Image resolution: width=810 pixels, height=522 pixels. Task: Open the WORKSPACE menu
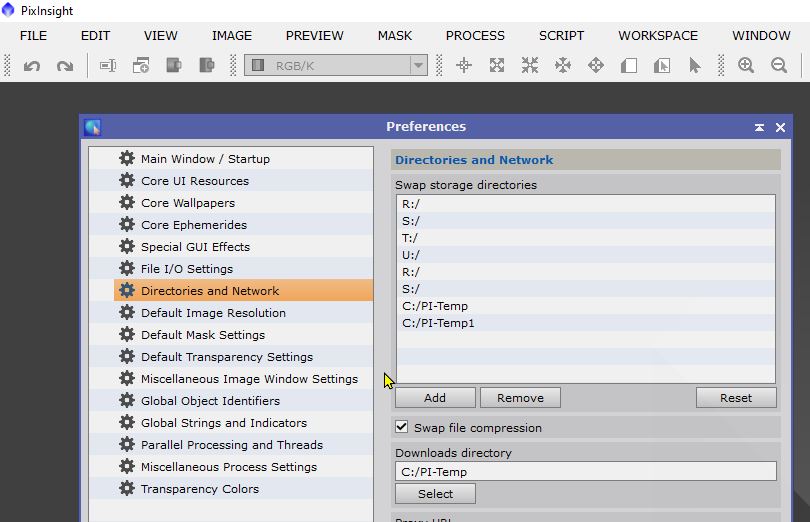click(x=658, y=36)
